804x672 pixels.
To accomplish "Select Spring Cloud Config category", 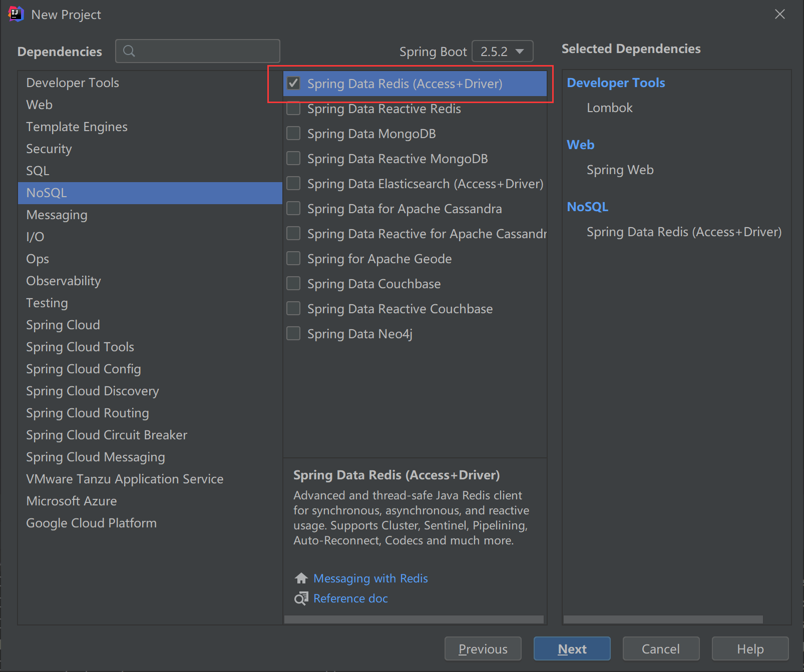I will pos(150,369).
